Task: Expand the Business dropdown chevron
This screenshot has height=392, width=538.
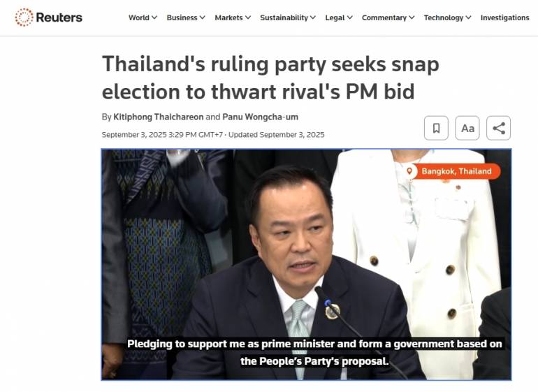Action: [203, 17]
